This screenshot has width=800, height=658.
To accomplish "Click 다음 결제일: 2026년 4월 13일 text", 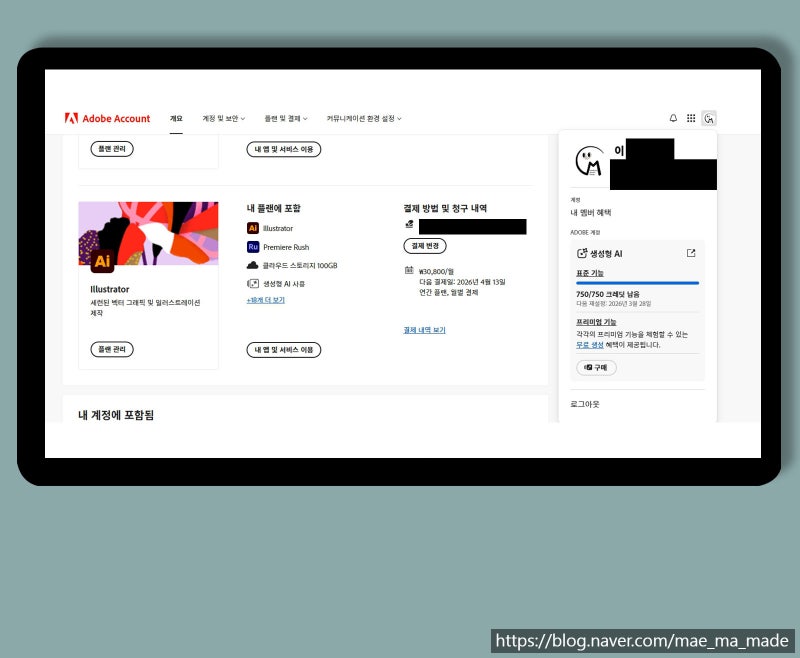I will pos(462,282).
